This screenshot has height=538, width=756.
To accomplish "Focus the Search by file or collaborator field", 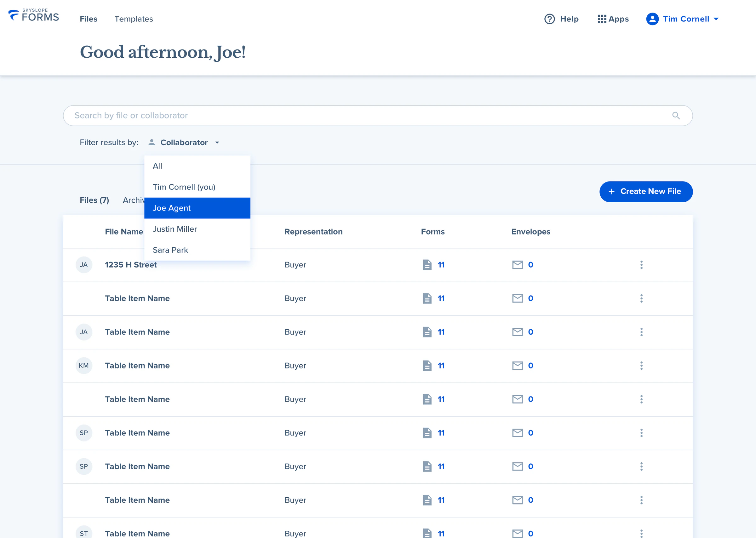I will click(x=378, y=115).
